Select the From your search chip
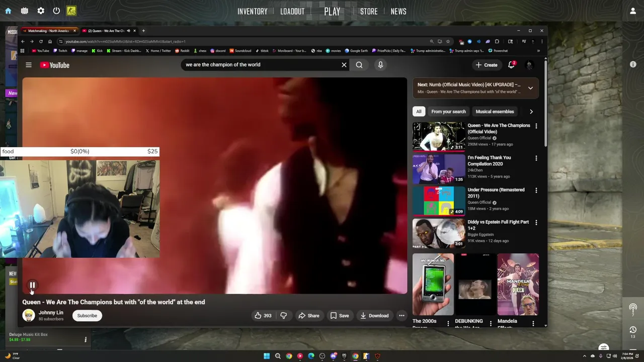Image resolution: width=644 pixels, height=362 pixels. 448,112
